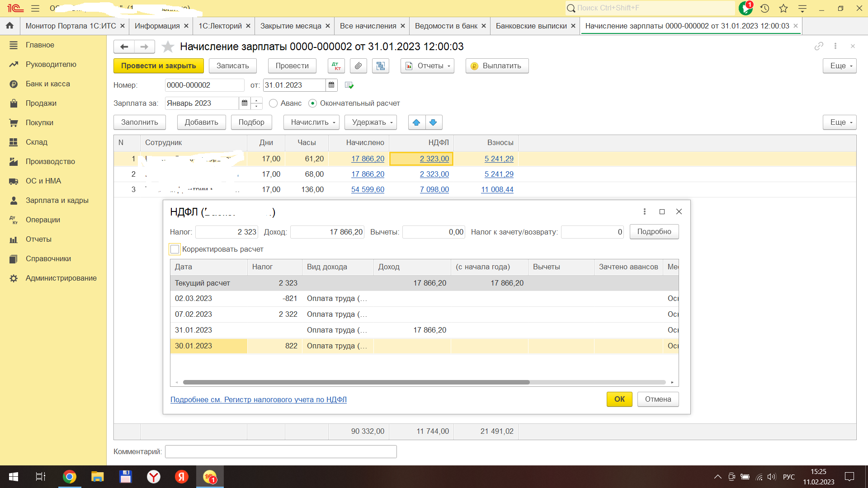Screen dimensions: 868x488
Task: Open the date calendar picker icon
Action: 331,85
